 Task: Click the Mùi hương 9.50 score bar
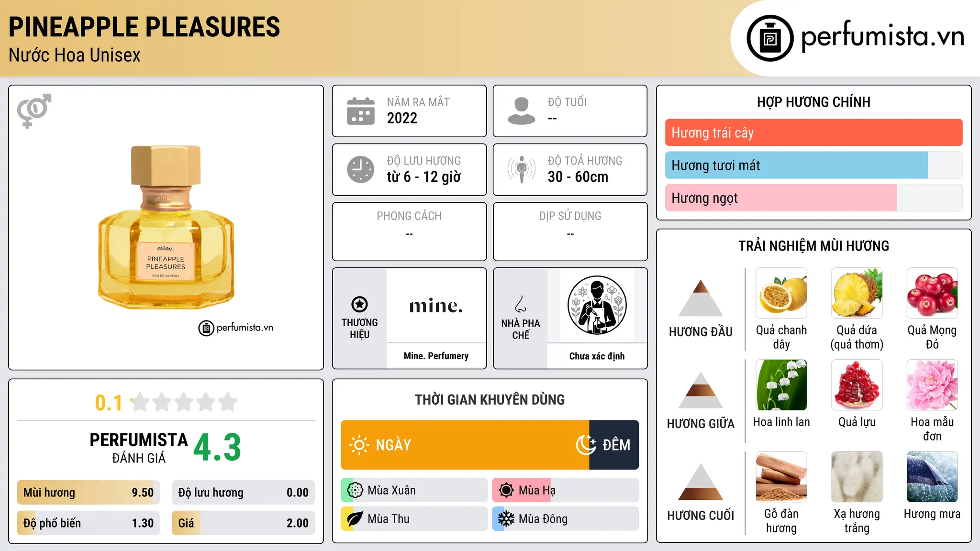pos(89,493)
